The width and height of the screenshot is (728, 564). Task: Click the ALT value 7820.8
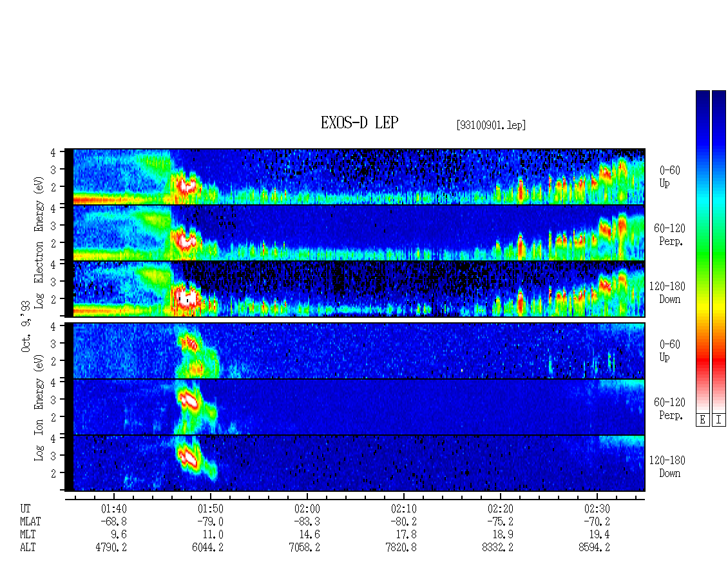click(x=401, y=548)
